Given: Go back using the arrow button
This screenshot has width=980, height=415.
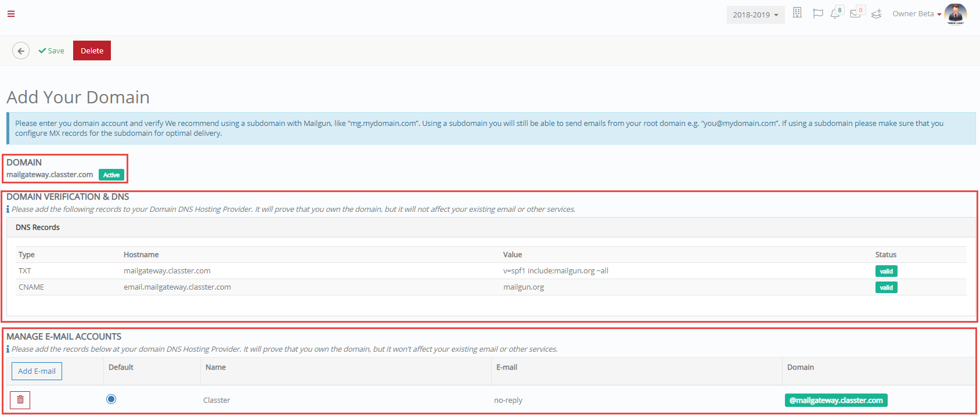Looking at the screenshot, I should click(21, 50).
